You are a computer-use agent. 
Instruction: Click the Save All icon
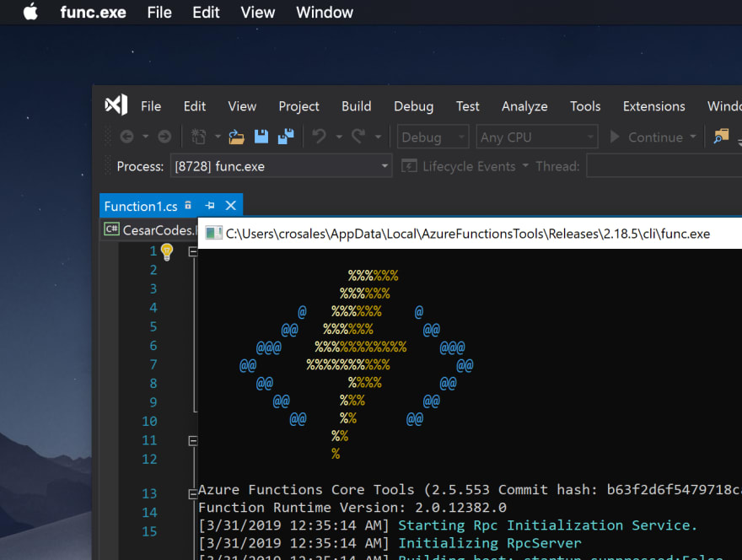[x=286, y=137]
